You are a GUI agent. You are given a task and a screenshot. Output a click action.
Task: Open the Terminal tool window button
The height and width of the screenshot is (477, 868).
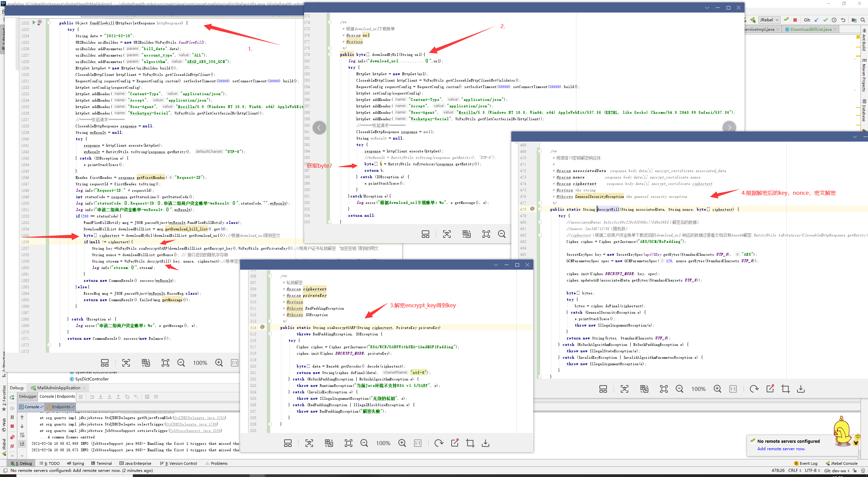pos(101,463)
